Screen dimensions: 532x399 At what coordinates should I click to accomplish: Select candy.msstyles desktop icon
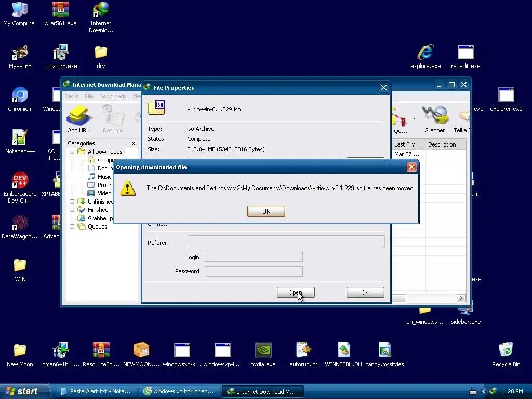click(x=384, y=354)
